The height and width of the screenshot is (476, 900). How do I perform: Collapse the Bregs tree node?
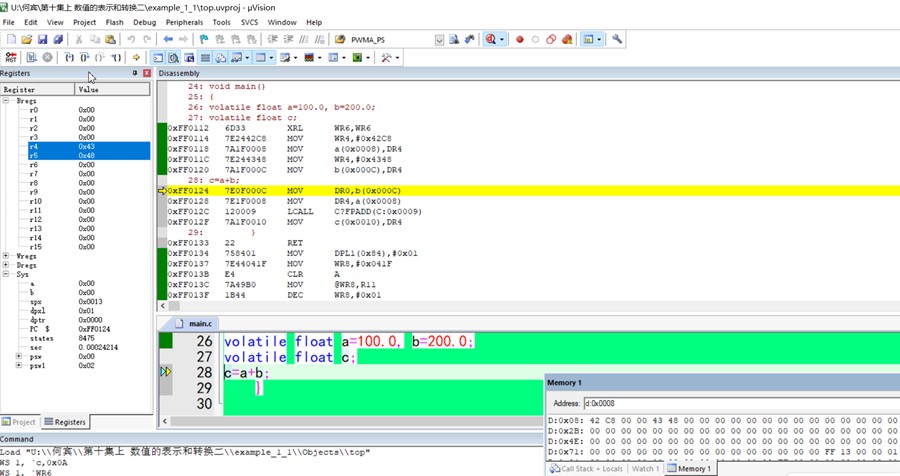pos(7,100)
